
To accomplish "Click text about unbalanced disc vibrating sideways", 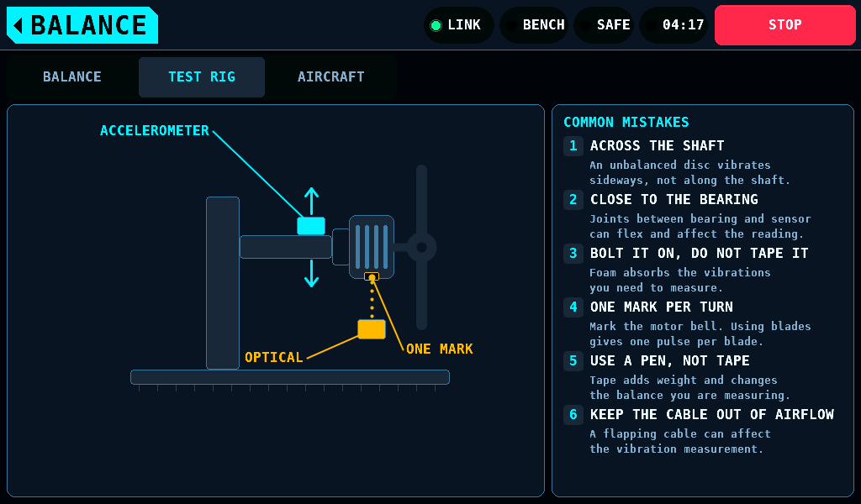I will pos(689,173).
